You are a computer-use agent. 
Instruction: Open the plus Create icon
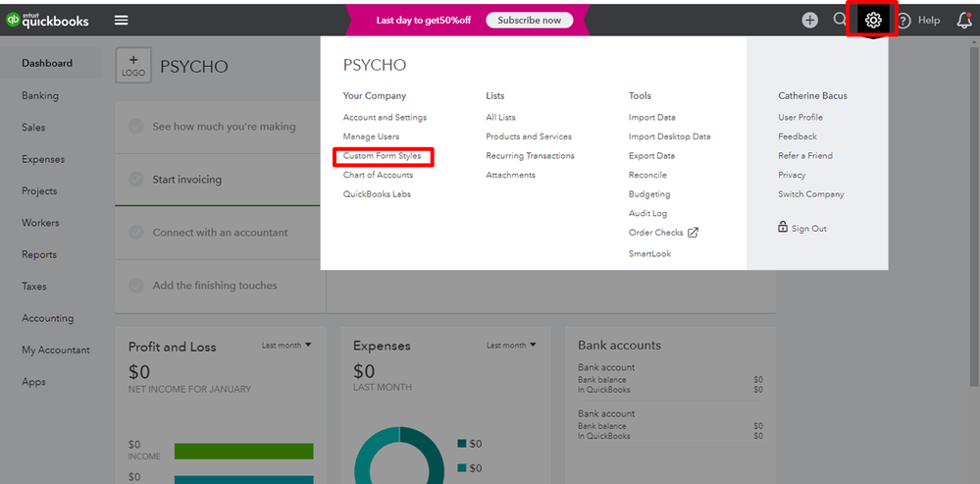(809, 20)
